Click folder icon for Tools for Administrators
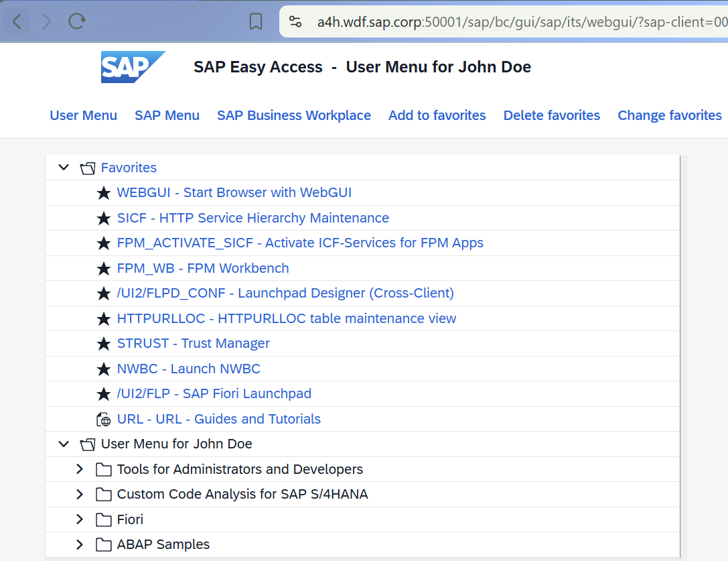This screenshot has height=561, width=728. coord(104,469)
